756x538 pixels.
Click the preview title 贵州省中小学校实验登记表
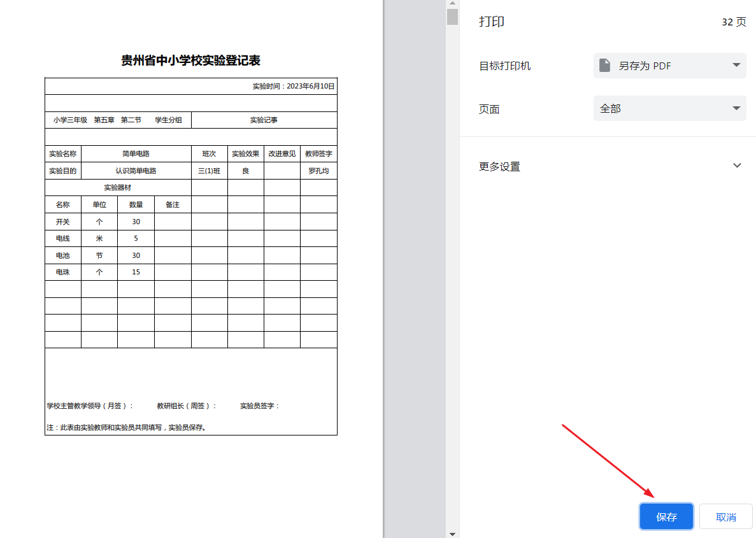click(x=191, y=60)
